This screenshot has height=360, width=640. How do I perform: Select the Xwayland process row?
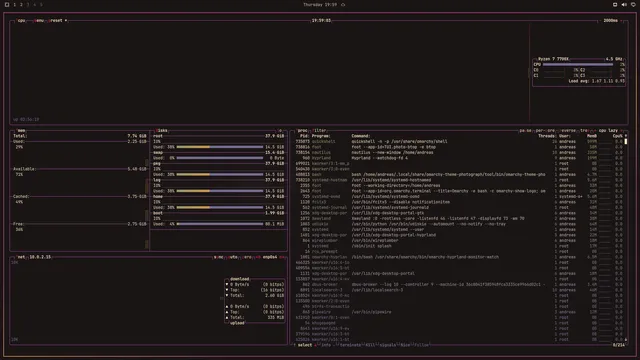(459, 218)
